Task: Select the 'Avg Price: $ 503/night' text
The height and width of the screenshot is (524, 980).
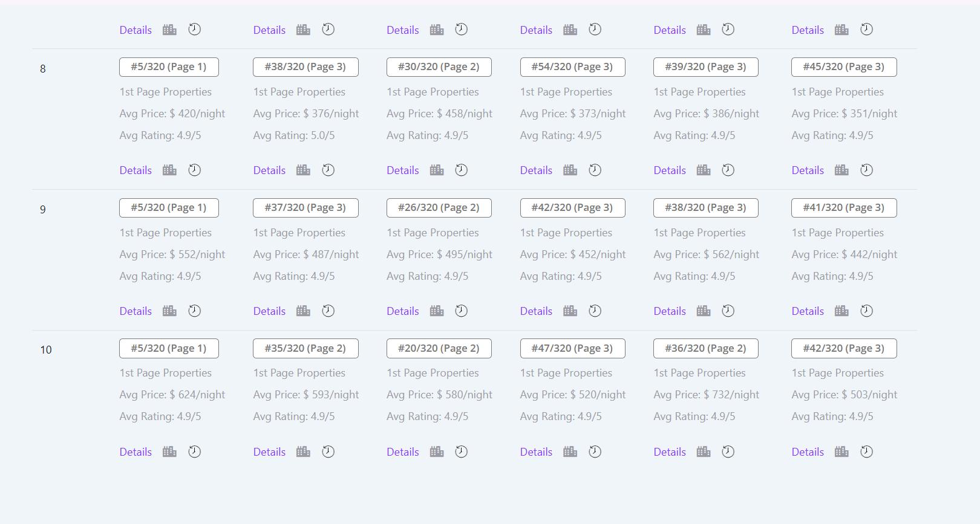Action: [844, 395]
